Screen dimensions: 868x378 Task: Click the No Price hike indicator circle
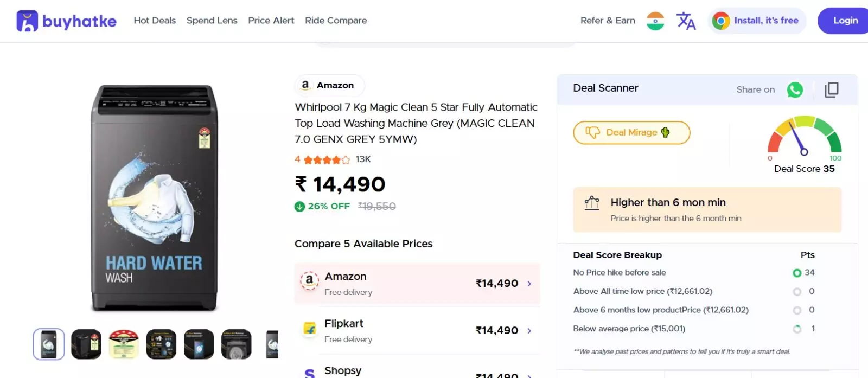point(797,273)
